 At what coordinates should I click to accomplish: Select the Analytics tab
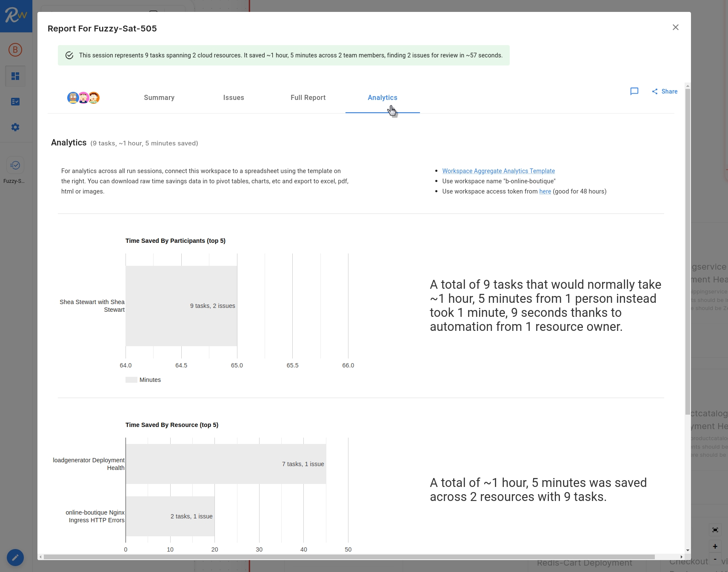(382, 98)
